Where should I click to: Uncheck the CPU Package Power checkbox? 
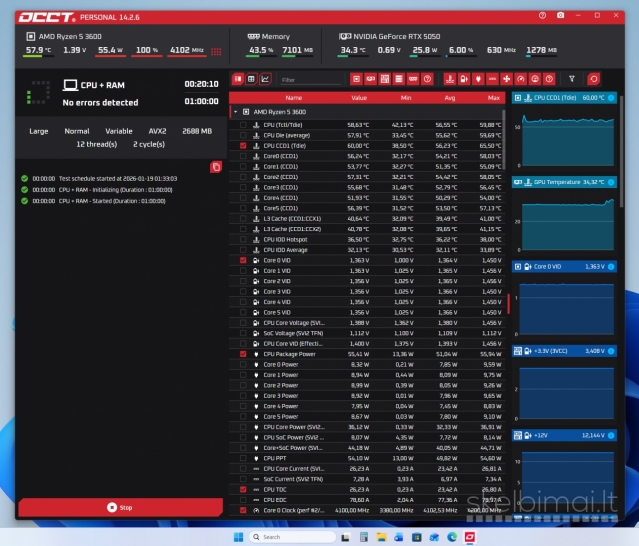pyautogui.click(x=243, y=354)
